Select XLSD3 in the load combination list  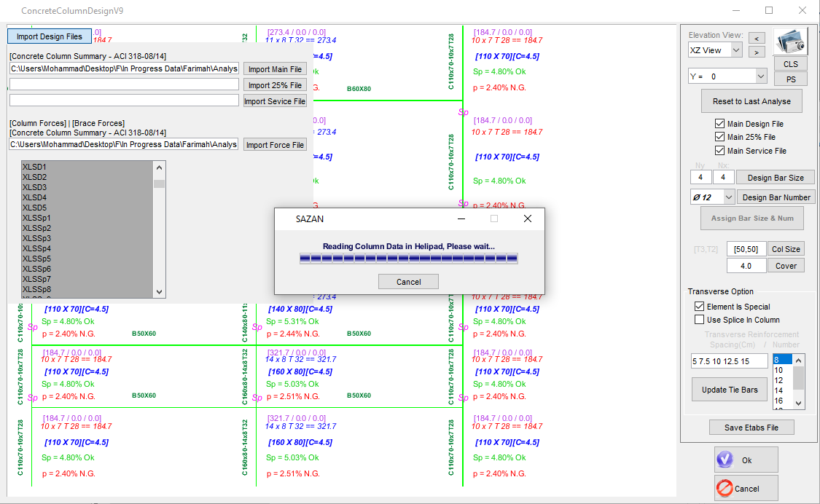coord(35,187)
